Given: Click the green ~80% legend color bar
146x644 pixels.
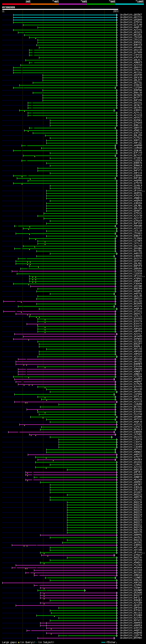Looking at the screenshot, I should [101, 4].
